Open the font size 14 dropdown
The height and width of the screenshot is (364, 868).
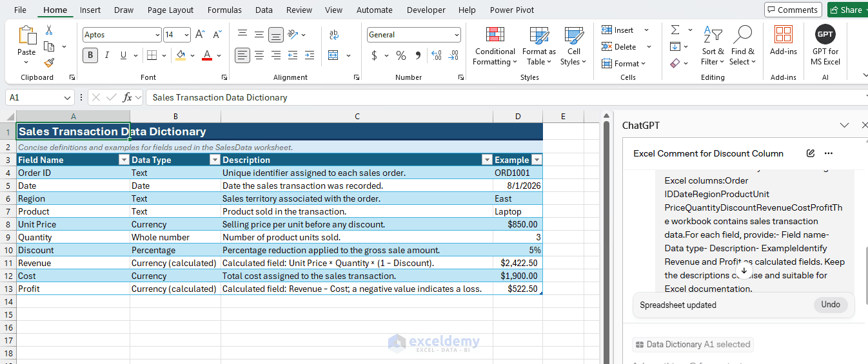coord(186,35)
